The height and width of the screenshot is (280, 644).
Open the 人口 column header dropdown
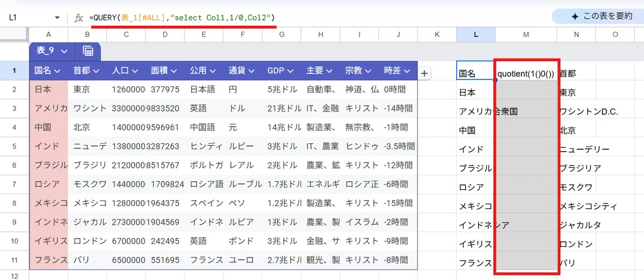coord(135,71)
